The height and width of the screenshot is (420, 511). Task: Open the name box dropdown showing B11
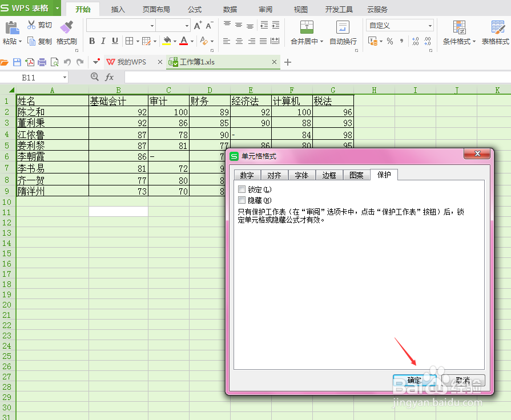(x=64, y=76)
